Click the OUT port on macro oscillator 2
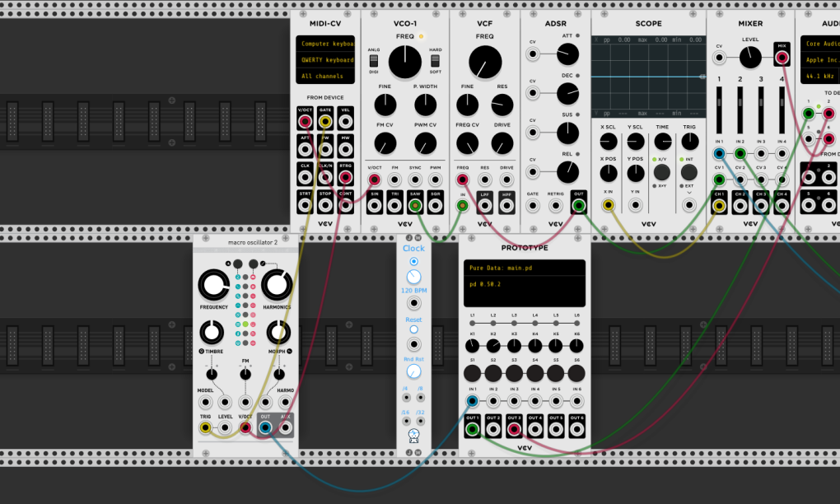This screenshot has height=504, width=840. coord(265,427)
